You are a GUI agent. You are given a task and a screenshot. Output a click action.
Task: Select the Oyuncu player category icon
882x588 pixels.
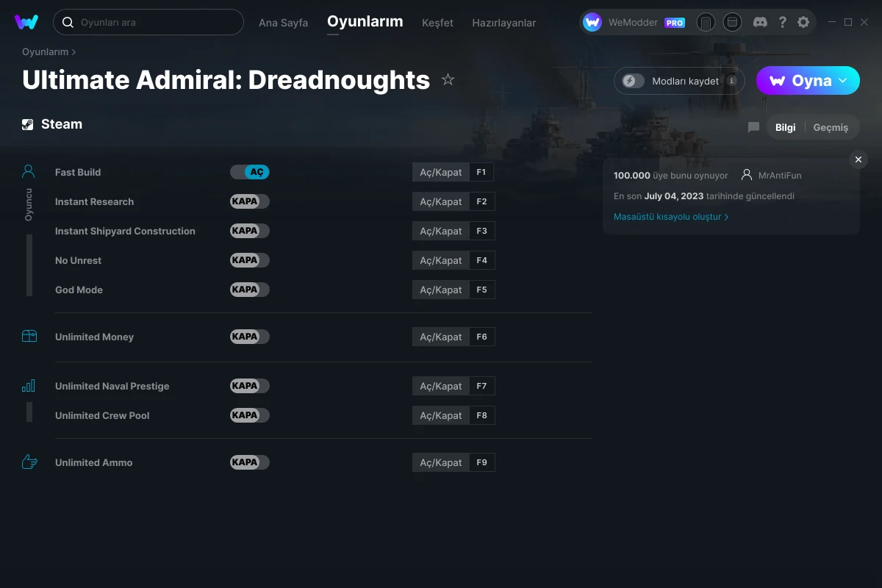pyautogui.click(x=29, y=172)
